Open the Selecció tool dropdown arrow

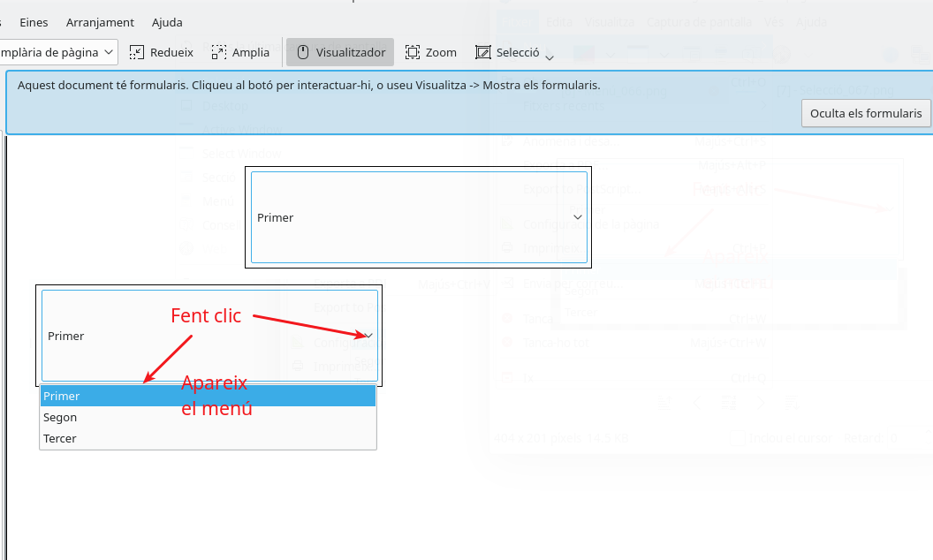tap(550, 57)
